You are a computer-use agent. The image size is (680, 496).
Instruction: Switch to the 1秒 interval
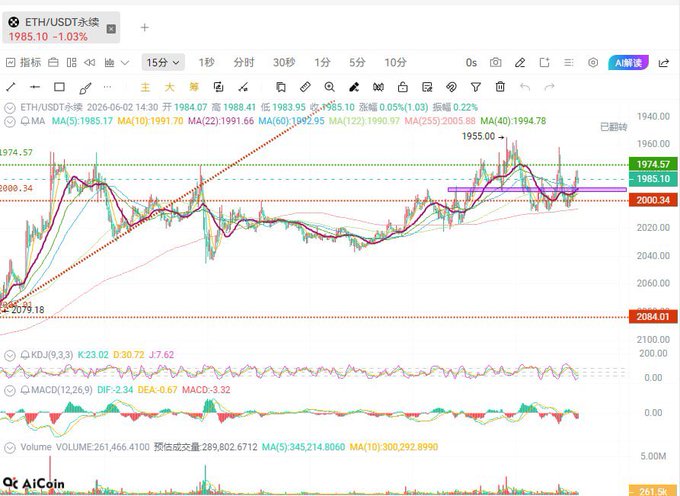(x=206, y=62)
